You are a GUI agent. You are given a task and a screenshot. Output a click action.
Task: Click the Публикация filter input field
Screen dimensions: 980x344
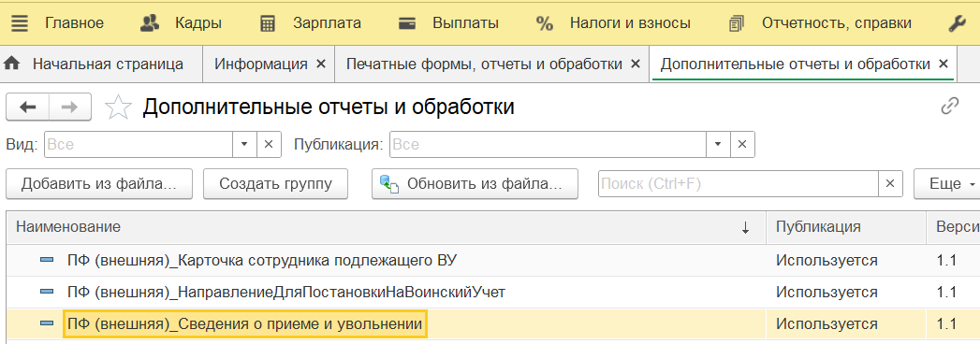[548, 144]
